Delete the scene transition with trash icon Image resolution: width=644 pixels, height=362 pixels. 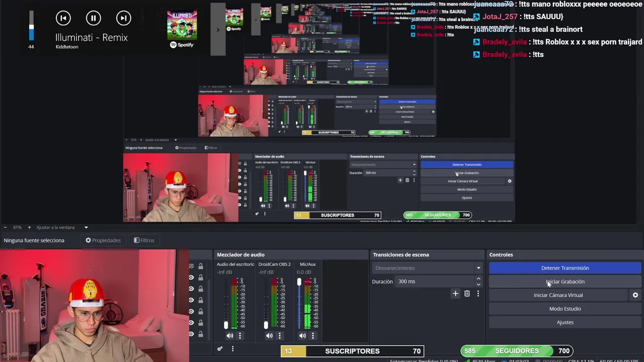[467, 294]
